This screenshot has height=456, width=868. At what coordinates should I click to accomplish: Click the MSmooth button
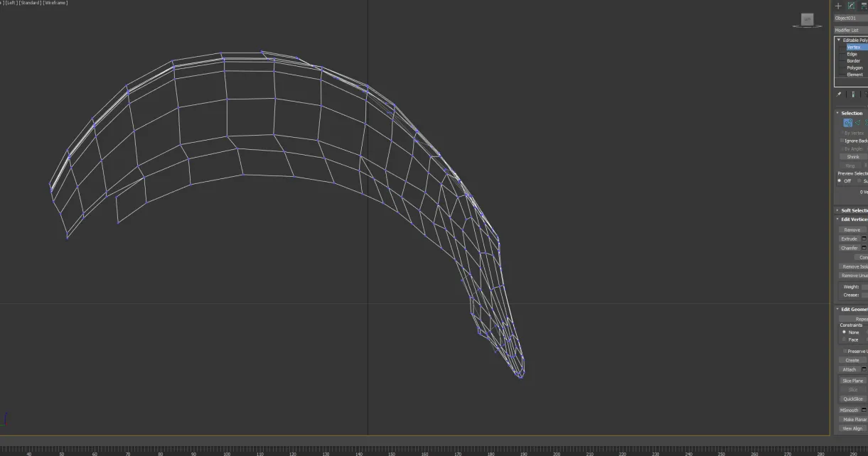[850, 410]
